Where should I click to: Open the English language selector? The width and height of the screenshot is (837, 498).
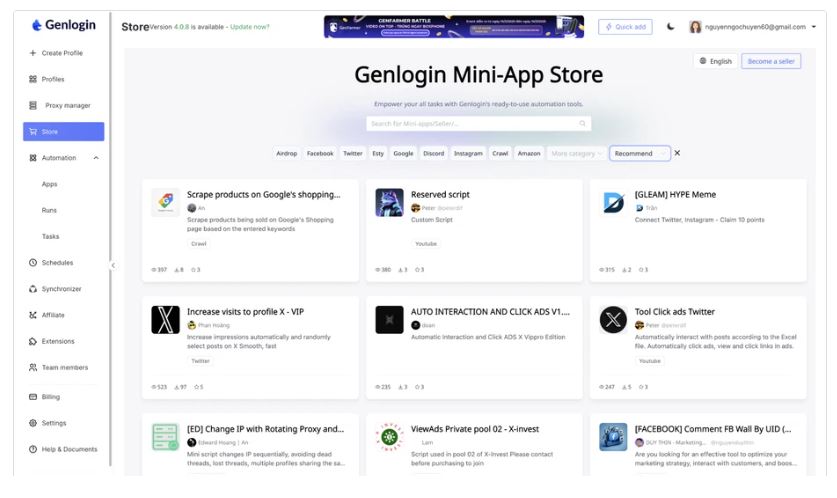(716, 61)
